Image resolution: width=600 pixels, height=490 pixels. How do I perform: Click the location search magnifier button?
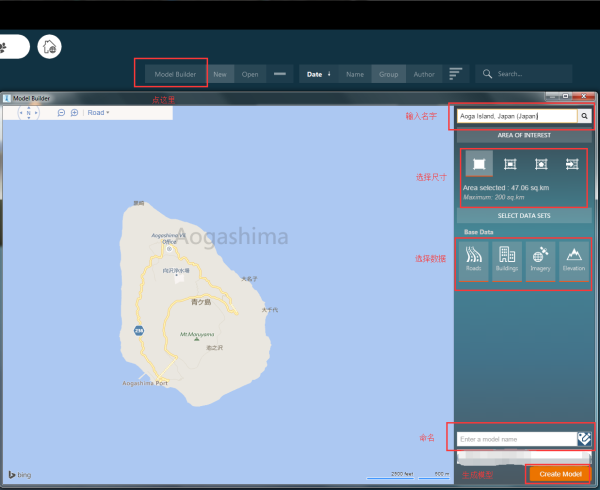(584, 116)
